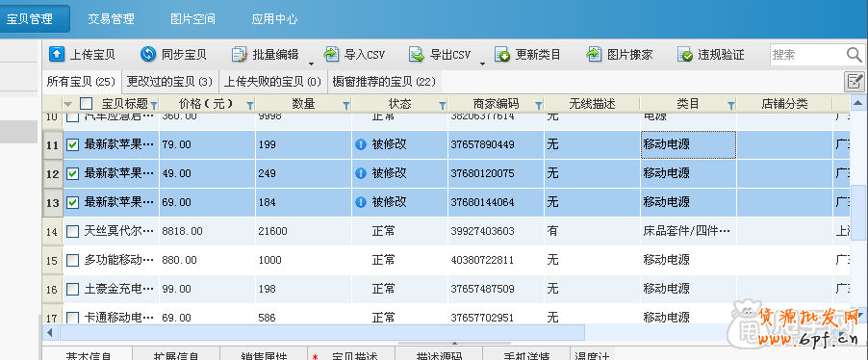This screenshot has width=868, height=360.
Task: Click the filter icon on 宝贝标题 column
Action: pos(154,104)
